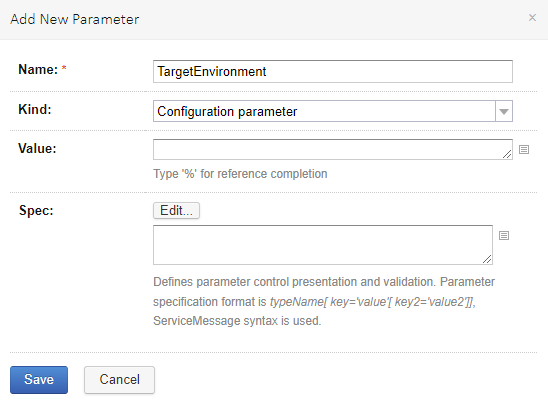The width and height of the screenshot is (548, 406).
Task: Click the Value: field label
Action: [37, 148]
